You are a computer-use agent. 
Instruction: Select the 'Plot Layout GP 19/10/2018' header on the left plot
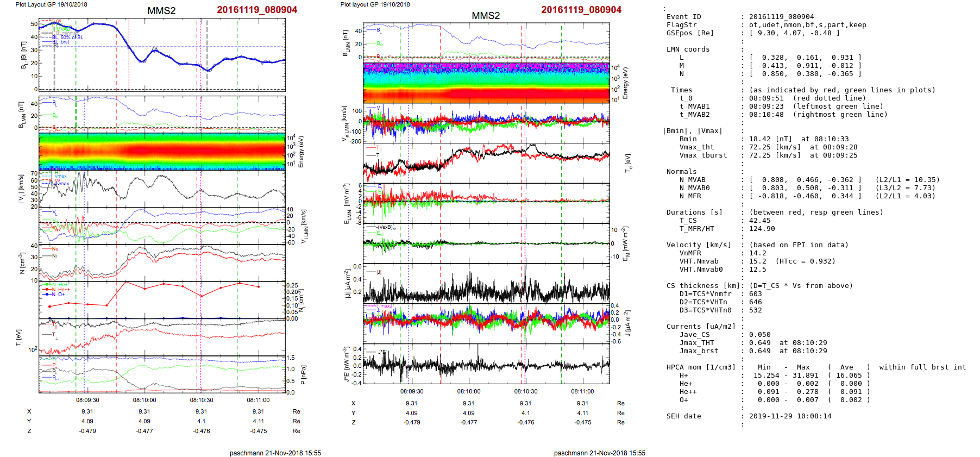[51, 4]
